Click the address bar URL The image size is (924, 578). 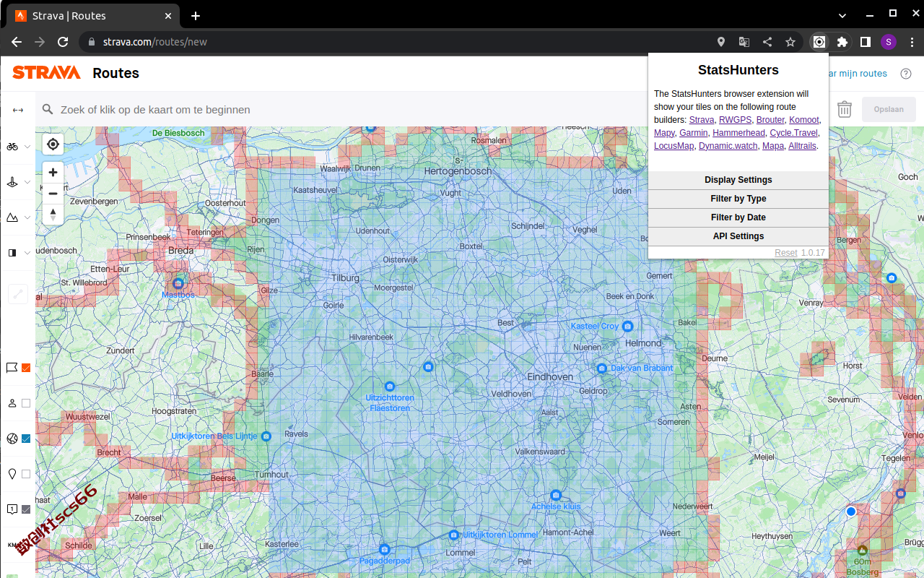155,42
